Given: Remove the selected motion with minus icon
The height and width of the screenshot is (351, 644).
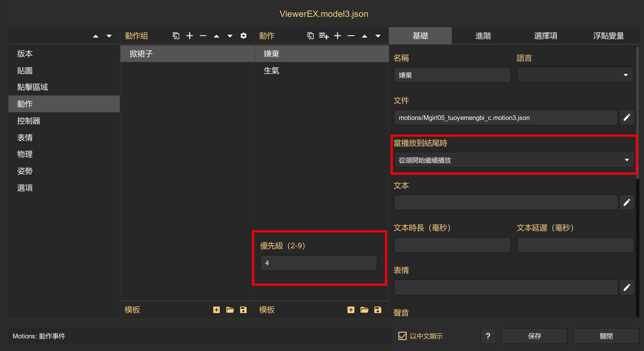Looking at the screenshot, I should click(351, 36).
